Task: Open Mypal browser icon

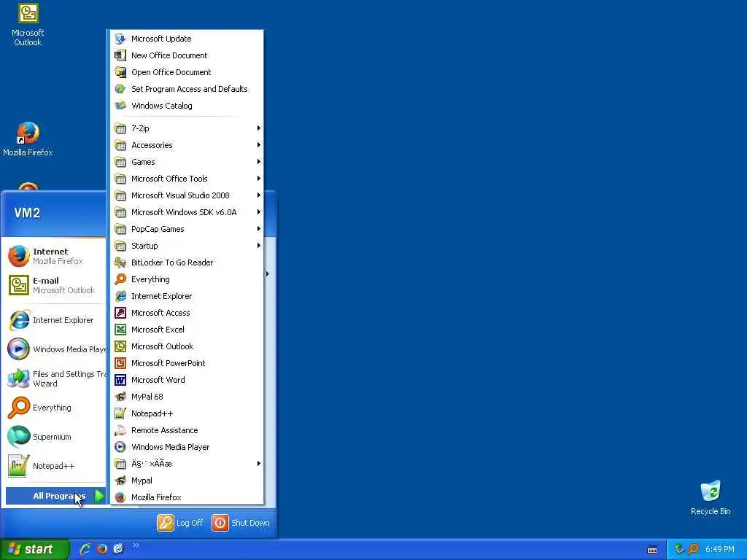Action: (x=120, y=481)
